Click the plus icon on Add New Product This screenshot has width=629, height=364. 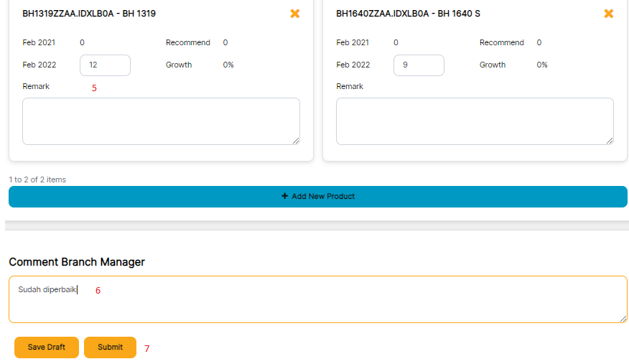284,196
